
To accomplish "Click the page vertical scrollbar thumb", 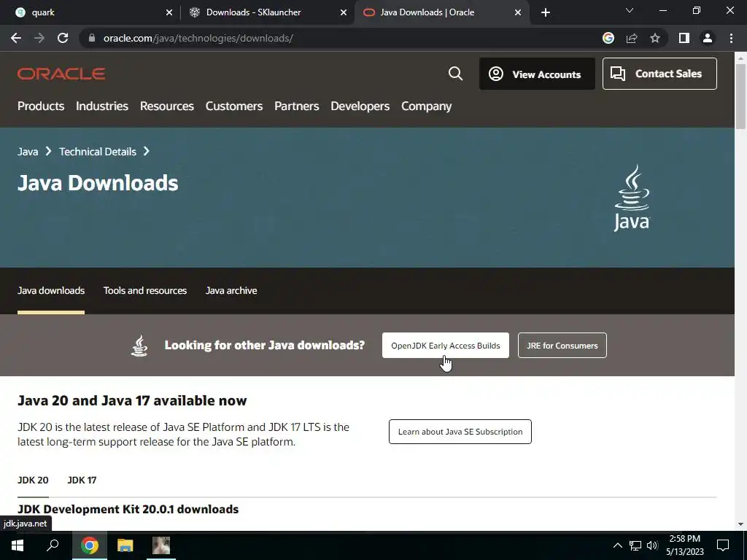I will point(740,96).
